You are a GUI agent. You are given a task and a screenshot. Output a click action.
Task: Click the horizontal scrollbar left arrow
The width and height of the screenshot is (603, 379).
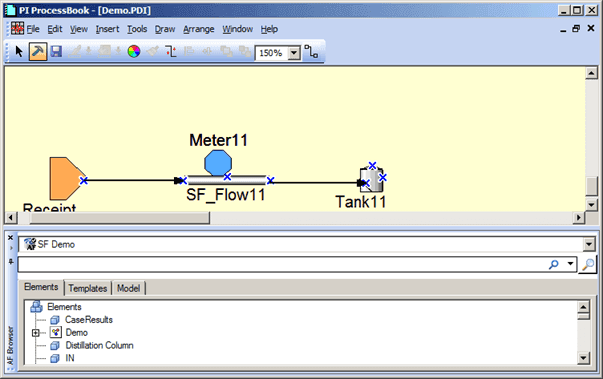click(x=11, y=218)
